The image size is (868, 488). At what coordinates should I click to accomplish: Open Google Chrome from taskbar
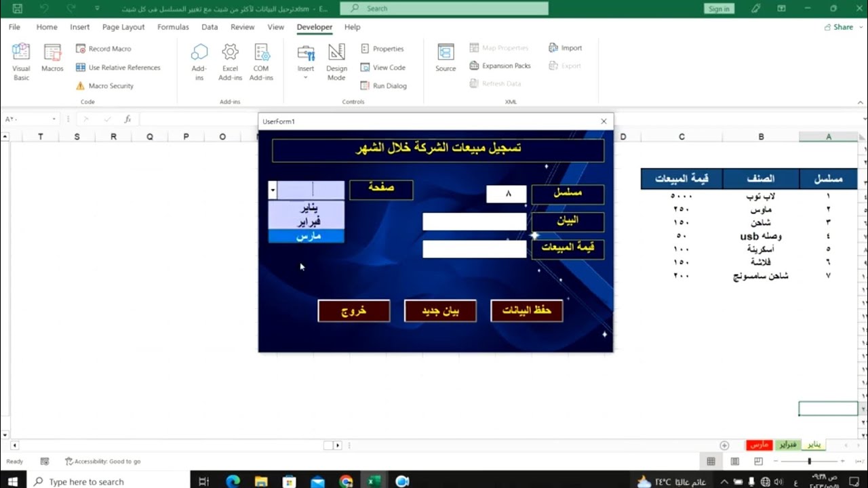point(346,481)
